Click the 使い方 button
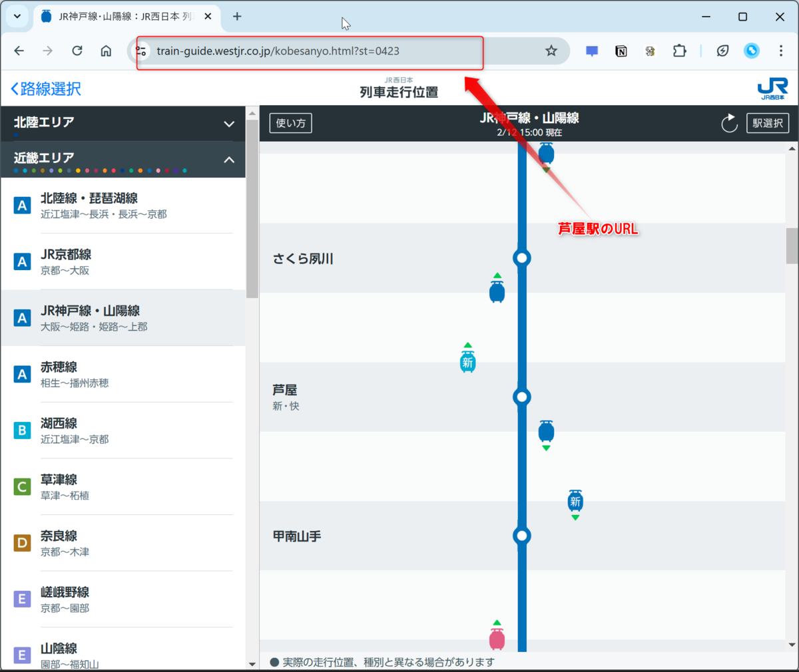 (x=290, y=123)
